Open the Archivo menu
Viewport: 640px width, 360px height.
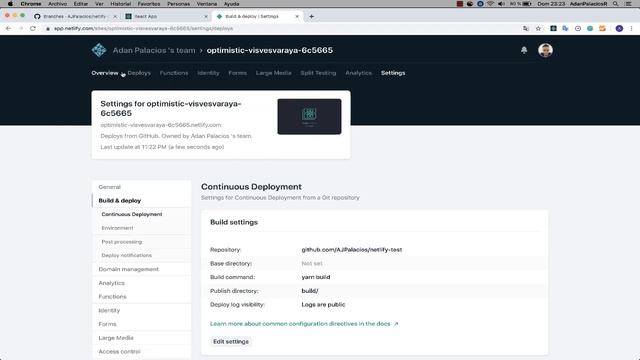(x=58, y=4)
